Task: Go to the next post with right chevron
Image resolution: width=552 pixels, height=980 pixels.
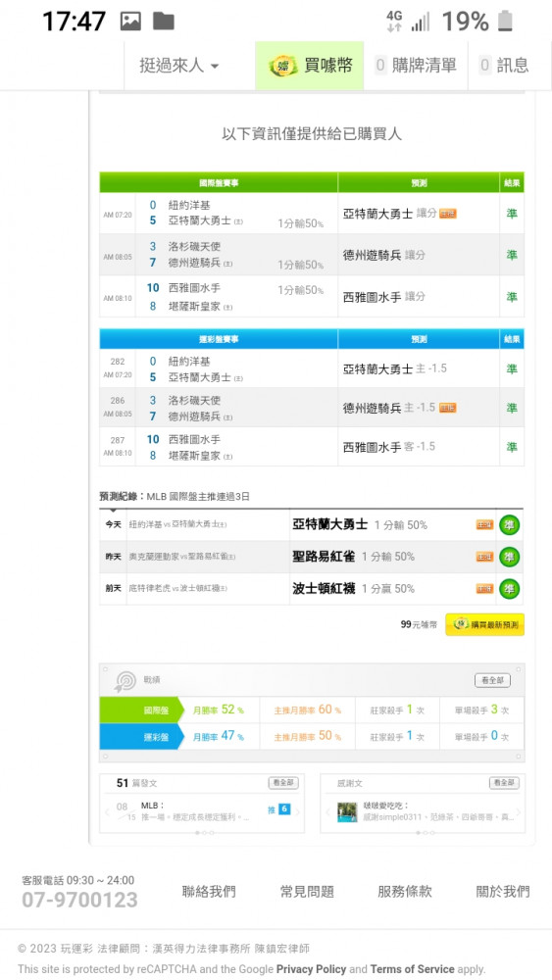Action: click(297, 811)
